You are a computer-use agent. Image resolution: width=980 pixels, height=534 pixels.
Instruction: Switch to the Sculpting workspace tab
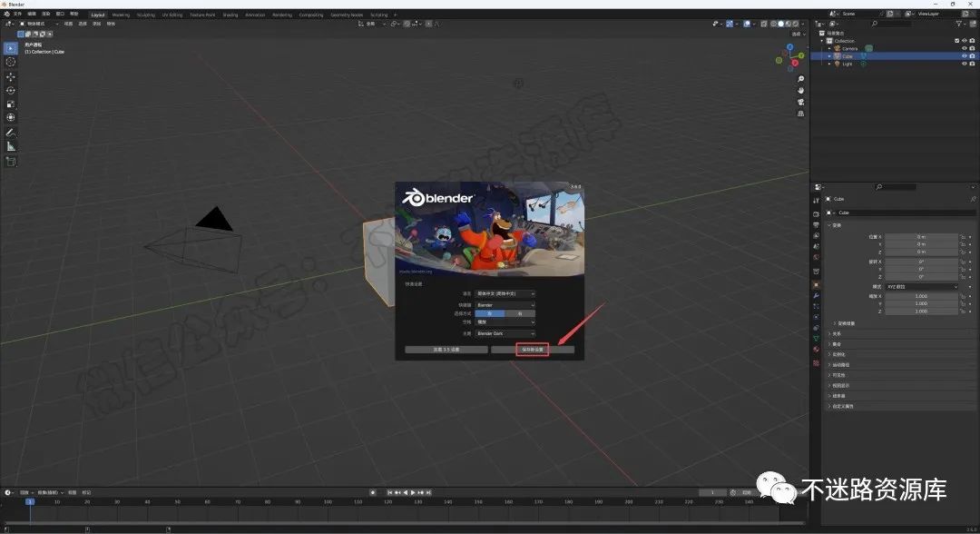(x=145, y=15)
